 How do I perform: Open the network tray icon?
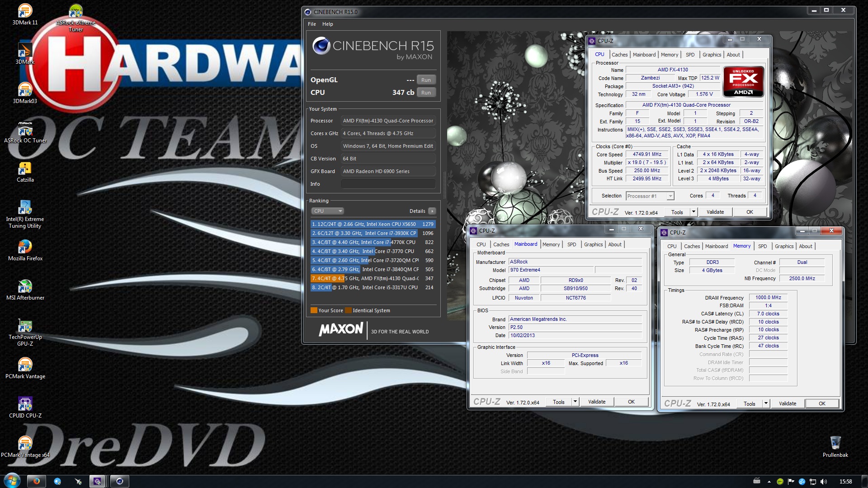813,482
